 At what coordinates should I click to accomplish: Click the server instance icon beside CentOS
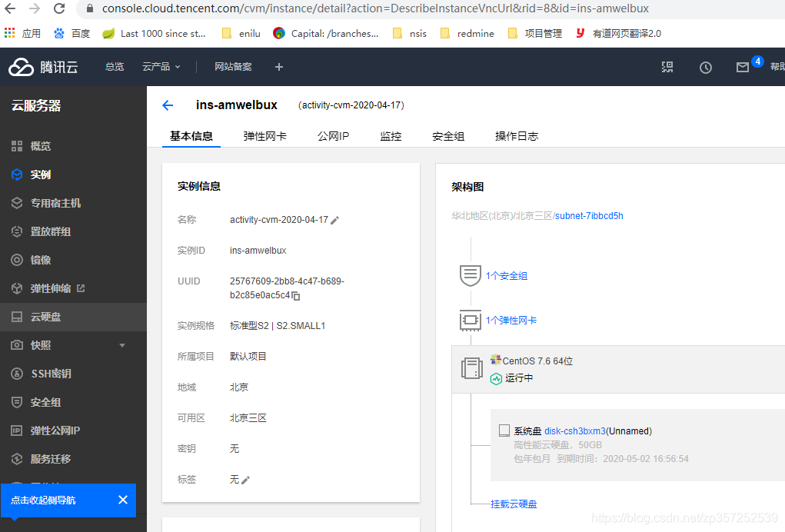tap(471, 368)
